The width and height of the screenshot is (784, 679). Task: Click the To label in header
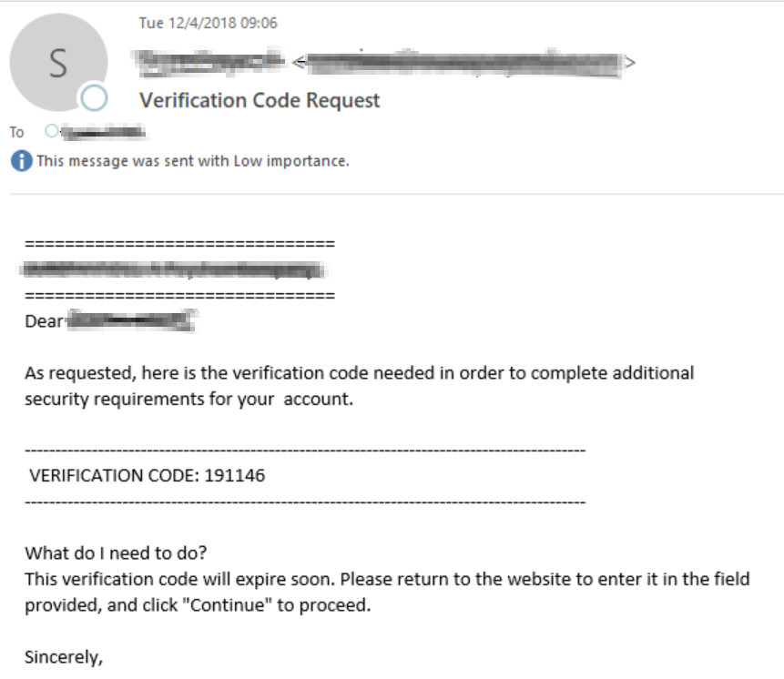click(x=16, y=132)
